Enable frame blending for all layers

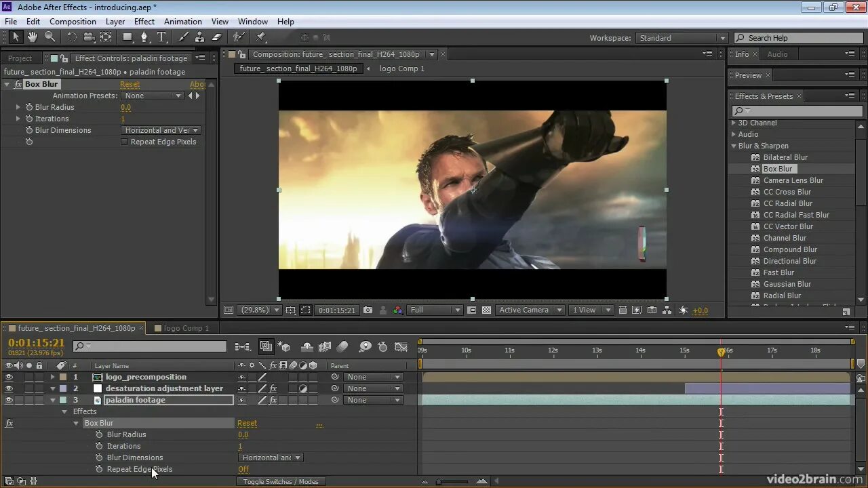(325, 346)
